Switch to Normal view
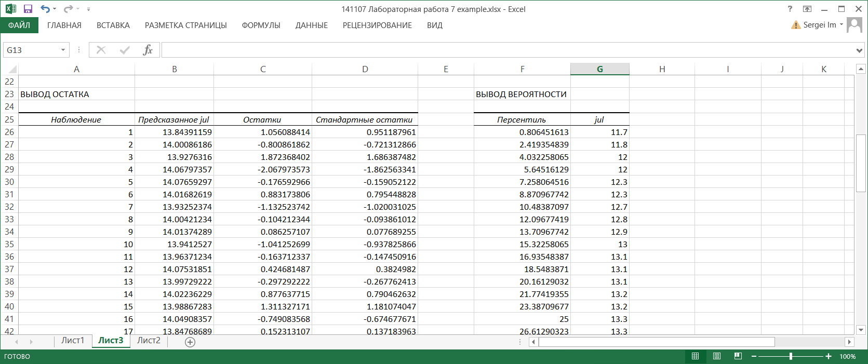This screenshot has height=364, width=868. click(696, 356)
